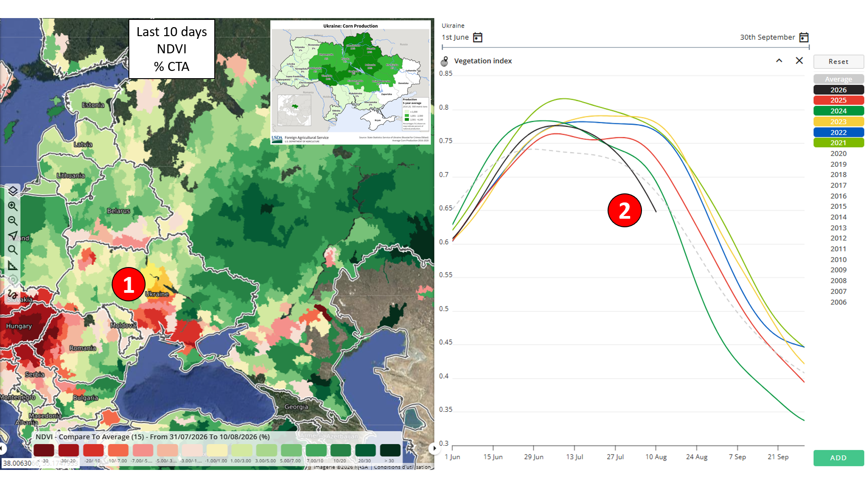This screenshot has width=868, height=488.
Task: Click the '-1.00/1.00' pale yellow legend swatch
Action: 217,450
